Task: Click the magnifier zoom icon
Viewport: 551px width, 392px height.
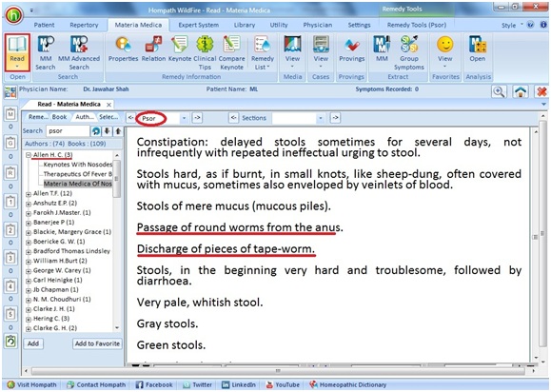Action: (x=499, y=91)
